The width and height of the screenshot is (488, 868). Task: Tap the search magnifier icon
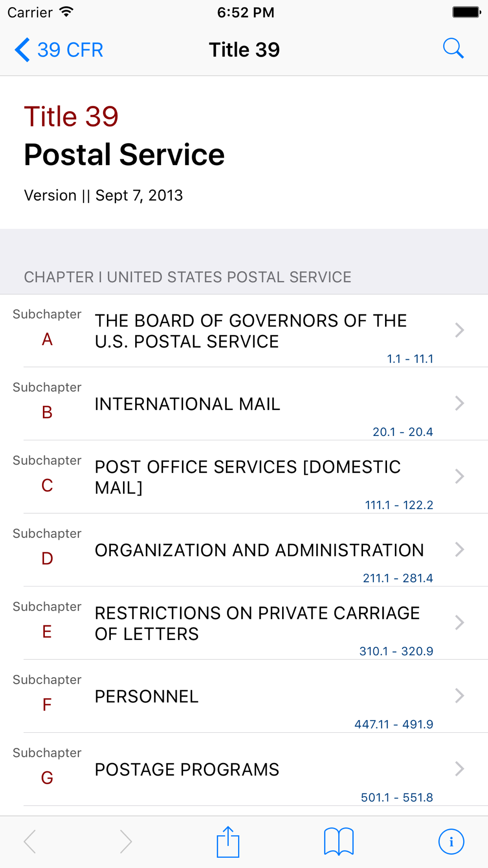click(x=453, y=49)
